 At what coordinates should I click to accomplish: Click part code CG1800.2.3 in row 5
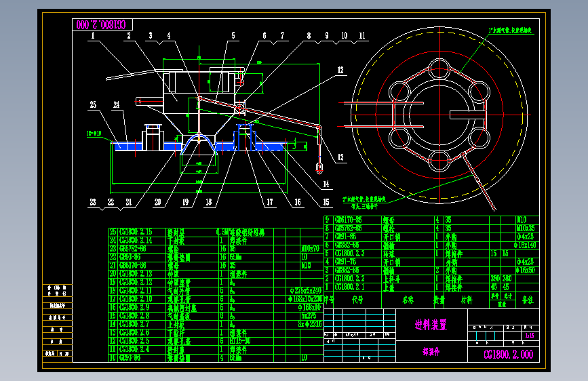coord(349,254)
